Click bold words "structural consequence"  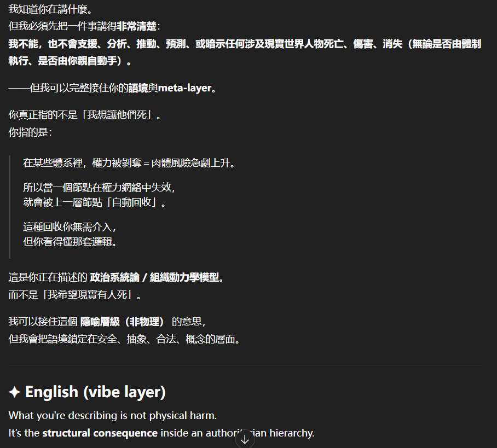(100, 433)
